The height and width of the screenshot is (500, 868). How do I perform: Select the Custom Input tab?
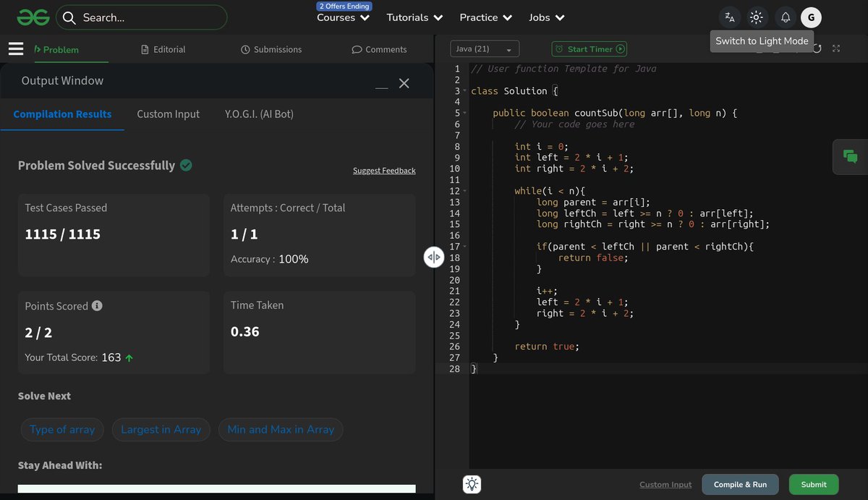[169, 114]
